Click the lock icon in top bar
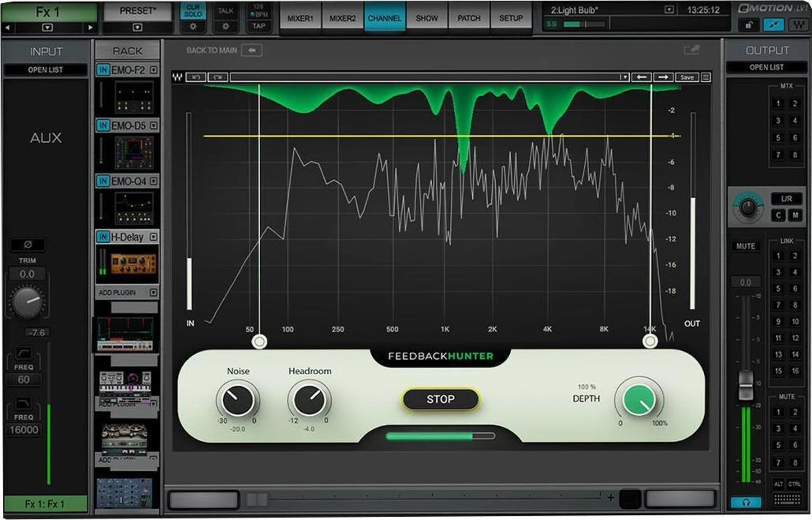 pyautogui.click(x=749, y=25)
